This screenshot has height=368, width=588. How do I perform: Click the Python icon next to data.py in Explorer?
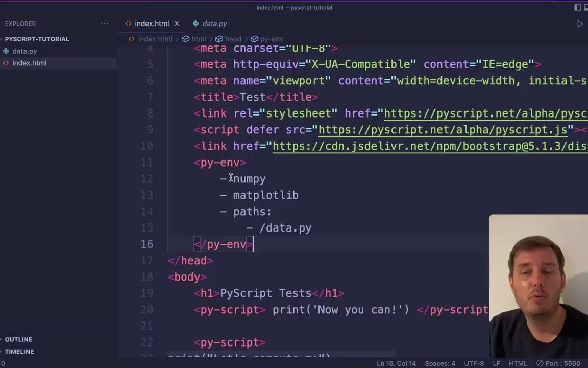(x=6, y=51)
